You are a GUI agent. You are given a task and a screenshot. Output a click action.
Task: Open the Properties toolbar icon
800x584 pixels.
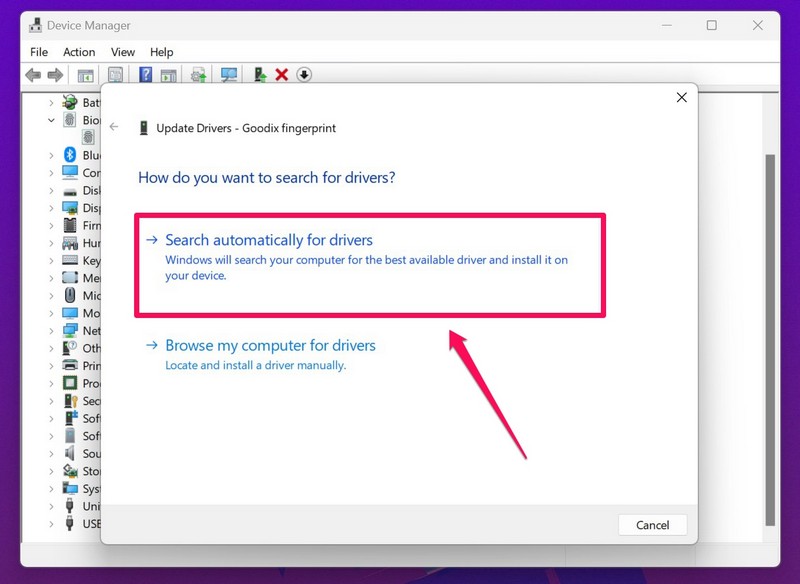115,75
